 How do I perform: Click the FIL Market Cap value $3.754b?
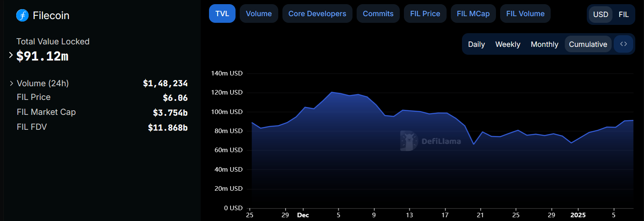(170, 113)
